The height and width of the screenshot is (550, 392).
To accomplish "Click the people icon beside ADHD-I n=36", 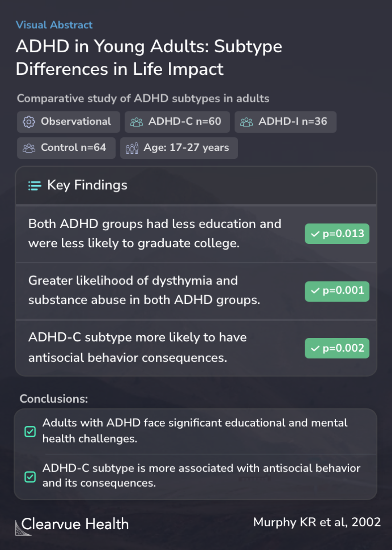I will (246, 122).
